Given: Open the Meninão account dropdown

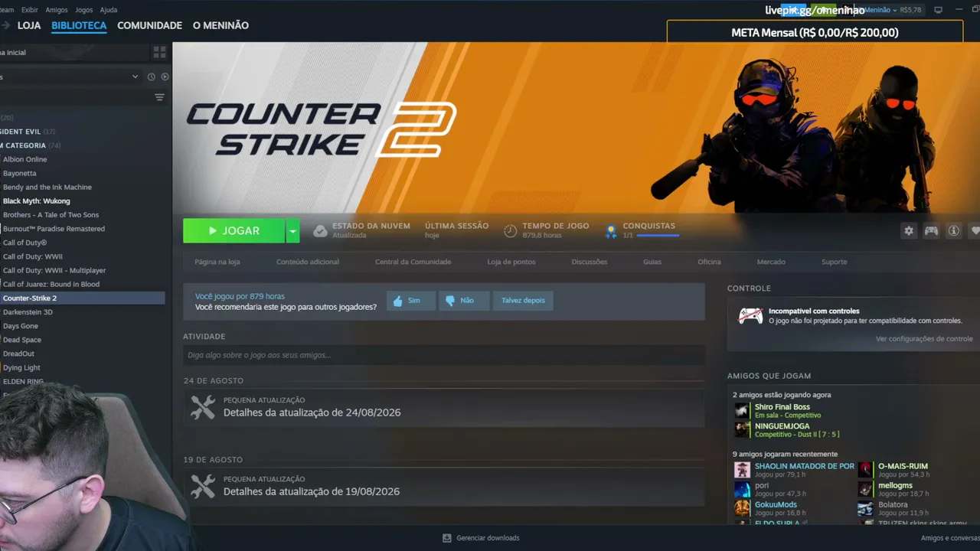Looking at the screenshot, I should point(880,10).
